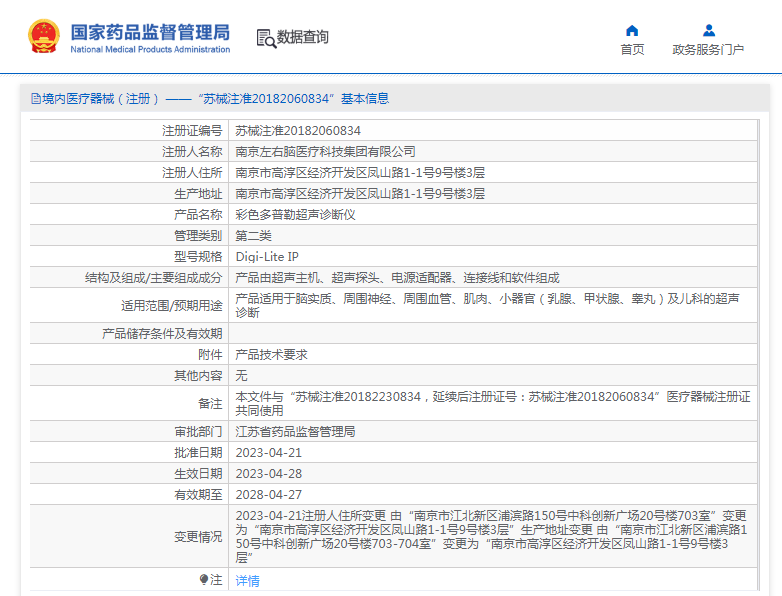Open the 数据查询 search icon
The width and height of the screenshot is (782, 596).
[266, 38]
